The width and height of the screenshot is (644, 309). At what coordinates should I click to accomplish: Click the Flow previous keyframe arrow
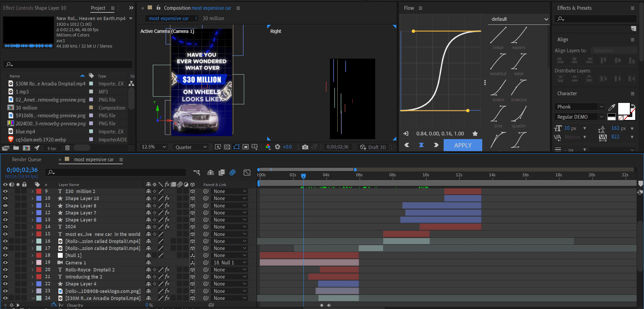pyautogui.click(x=407, y=145)
